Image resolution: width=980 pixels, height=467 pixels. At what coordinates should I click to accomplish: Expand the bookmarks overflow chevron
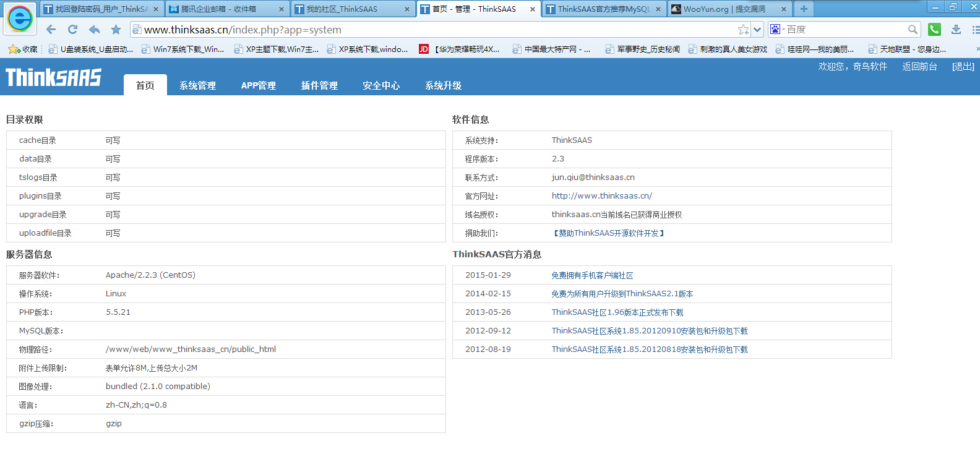(x=978, y=49)
